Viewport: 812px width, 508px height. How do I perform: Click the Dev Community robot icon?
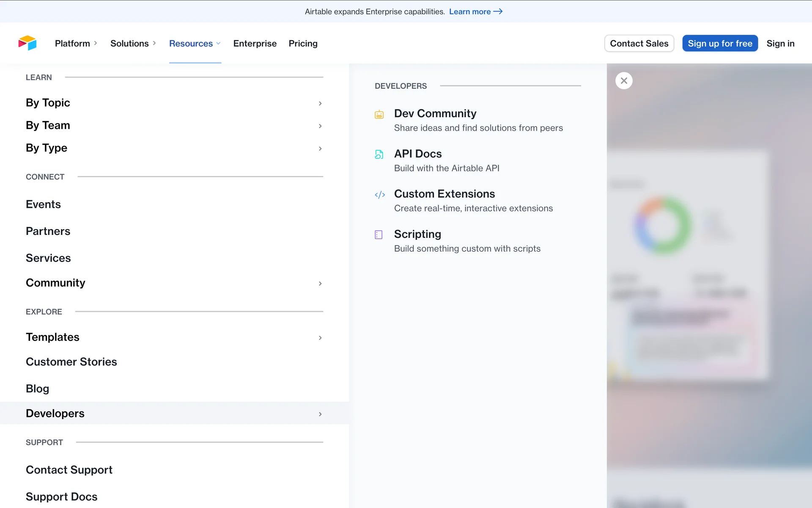coord(379,114)
